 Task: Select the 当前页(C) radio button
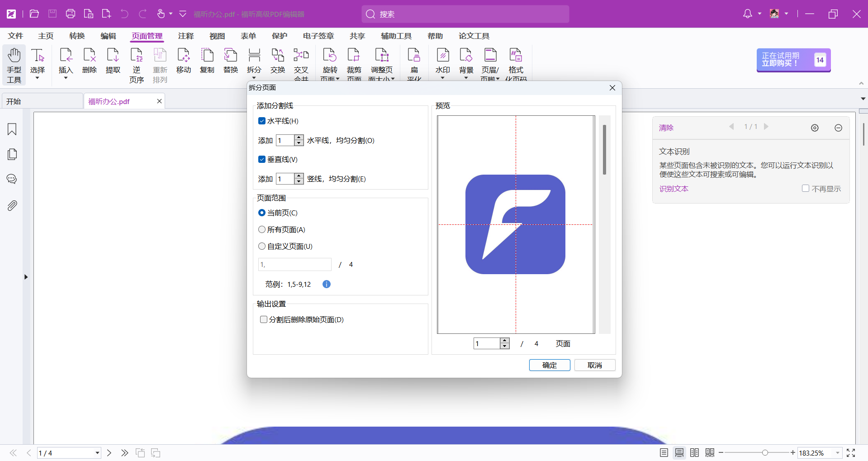pyautogui.click(x=261, y=213)
